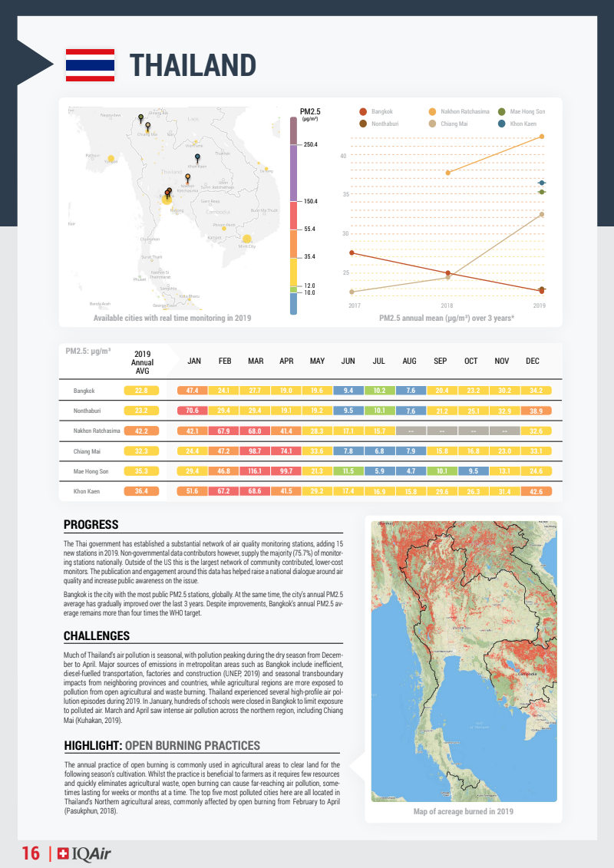Select the Bangkok legend dot
614x868 pixels.
tap(363, 112)
